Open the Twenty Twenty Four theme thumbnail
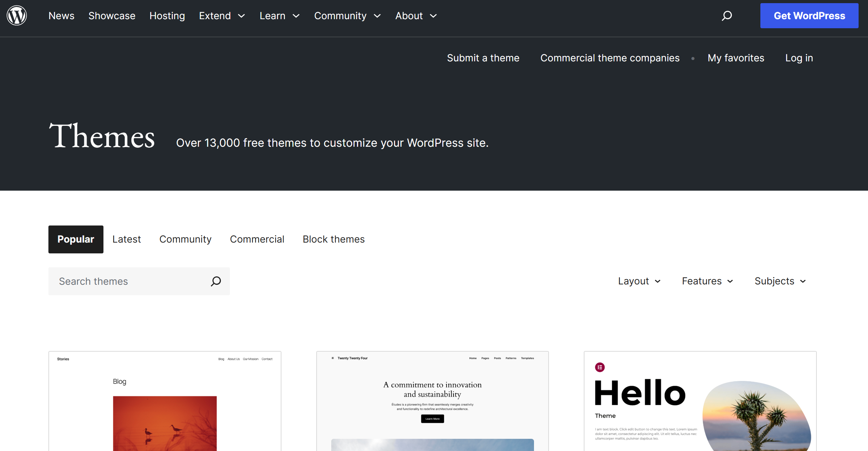 [432, 401]
